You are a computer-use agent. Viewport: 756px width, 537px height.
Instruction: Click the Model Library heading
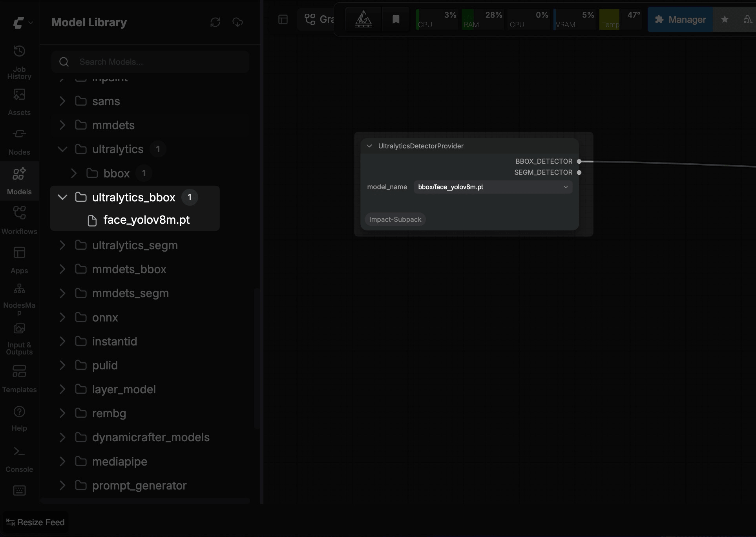pos(89,22)
